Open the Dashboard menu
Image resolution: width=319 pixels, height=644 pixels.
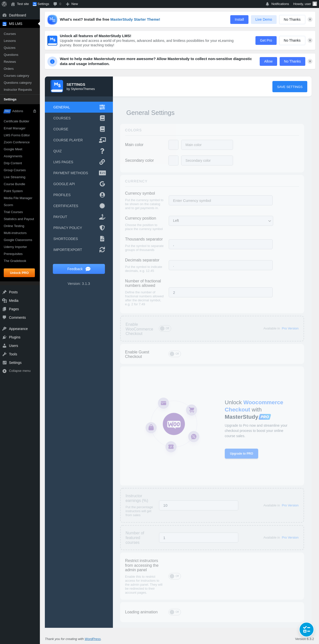(20, 15)
